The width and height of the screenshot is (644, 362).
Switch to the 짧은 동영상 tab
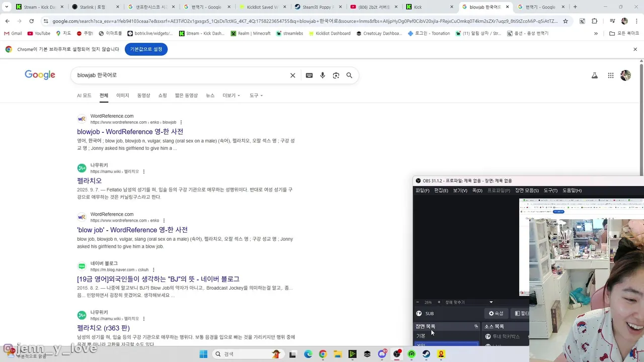186,96
